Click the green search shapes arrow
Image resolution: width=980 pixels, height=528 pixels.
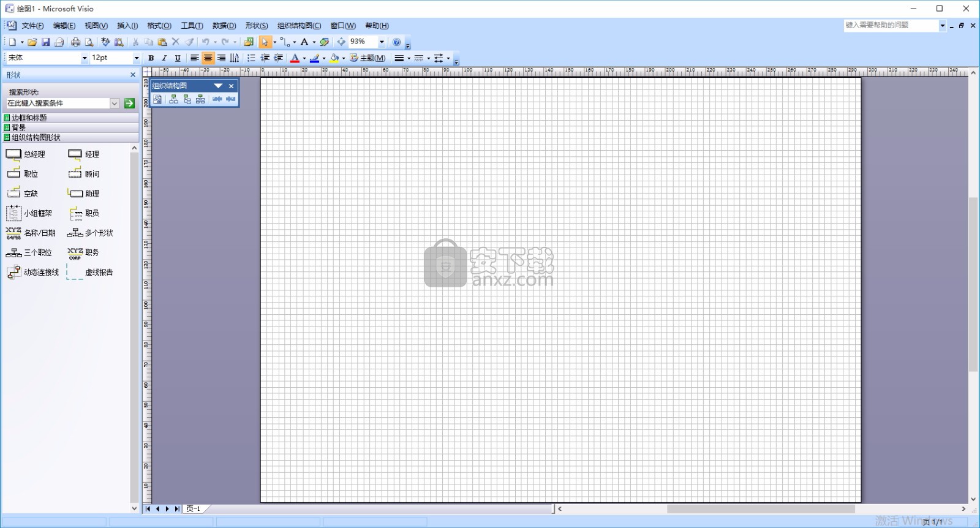tap(129, 104)
